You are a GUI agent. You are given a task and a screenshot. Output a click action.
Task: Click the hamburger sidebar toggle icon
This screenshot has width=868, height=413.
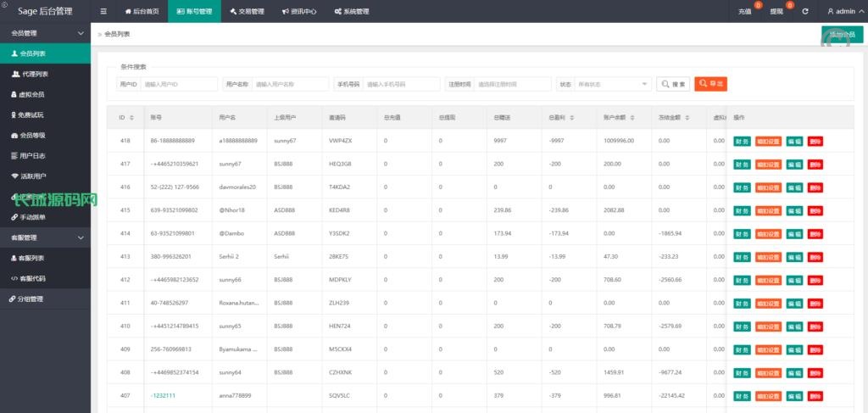pyautogui.click(x=103, y=11)
